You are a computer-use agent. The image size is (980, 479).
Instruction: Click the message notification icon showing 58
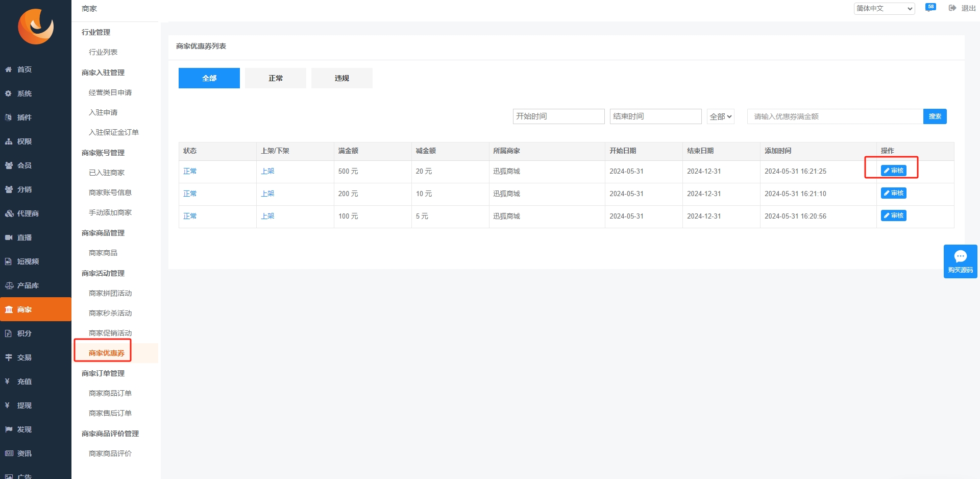[930, 7]
